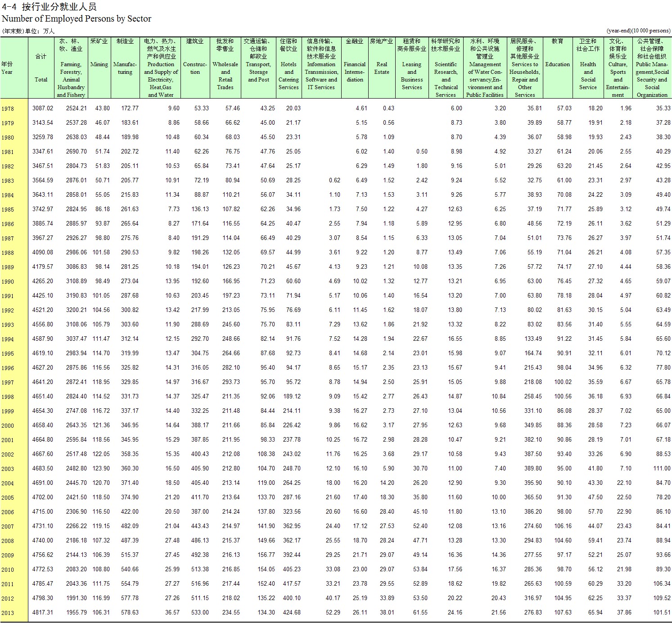Screen dimensions: 672x637
Task: Select the year 1995 row label
Action: click(8, 354)
